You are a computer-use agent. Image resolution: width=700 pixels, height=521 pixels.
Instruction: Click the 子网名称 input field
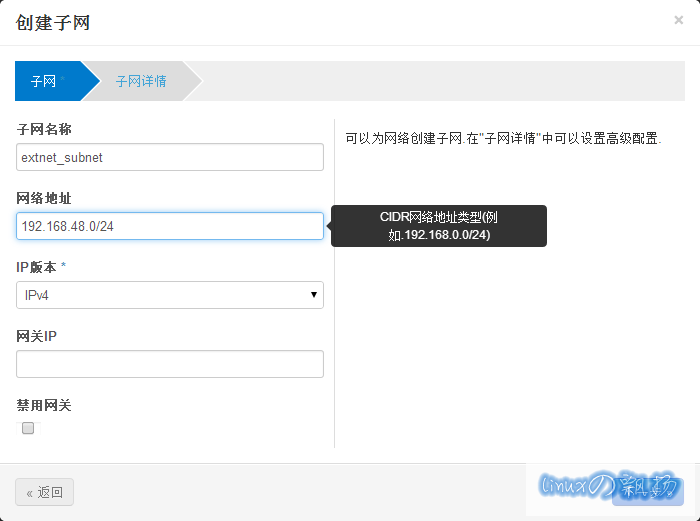170,157
